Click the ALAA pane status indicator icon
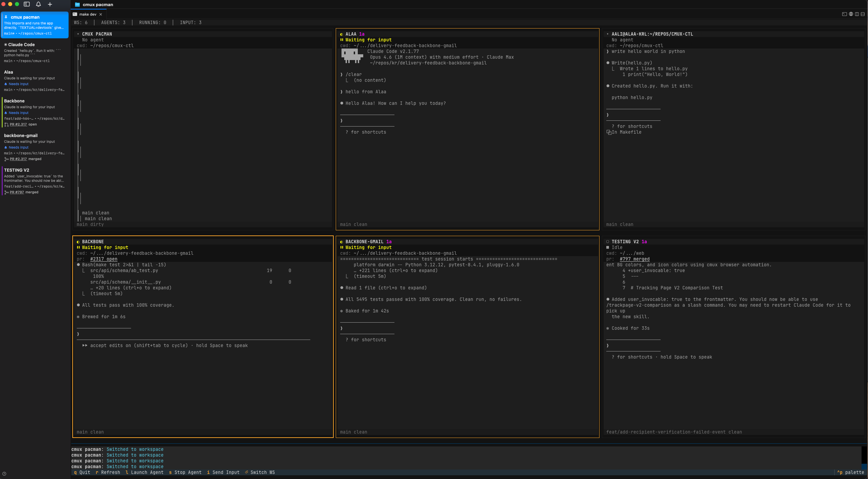Viewport: 868px width, 479px height. 341,34
